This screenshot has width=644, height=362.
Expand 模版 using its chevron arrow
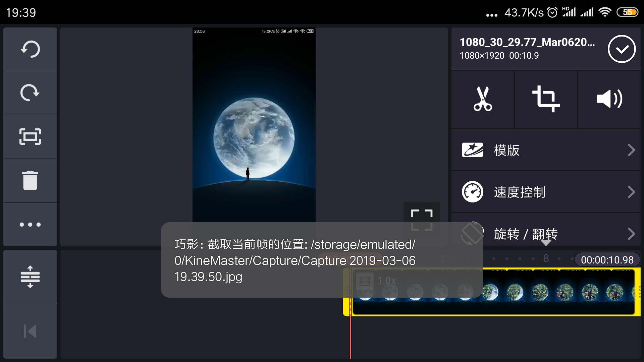point(631,150)
